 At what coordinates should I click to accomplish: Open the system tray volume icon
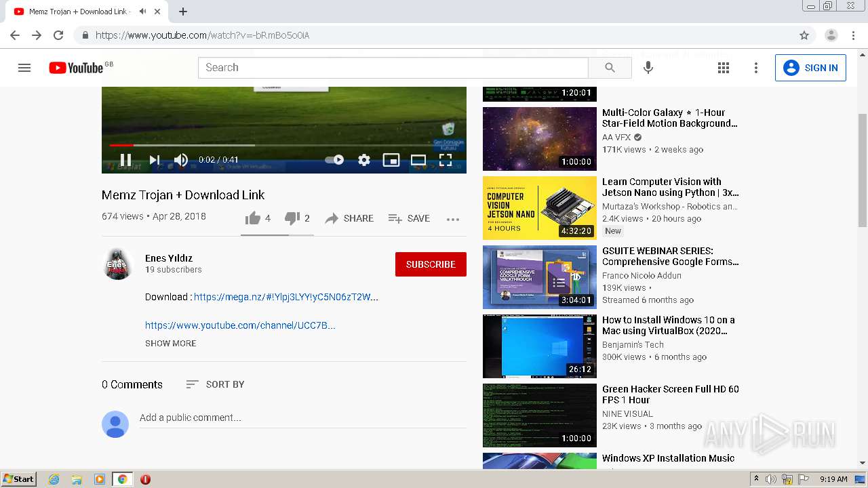771,479
